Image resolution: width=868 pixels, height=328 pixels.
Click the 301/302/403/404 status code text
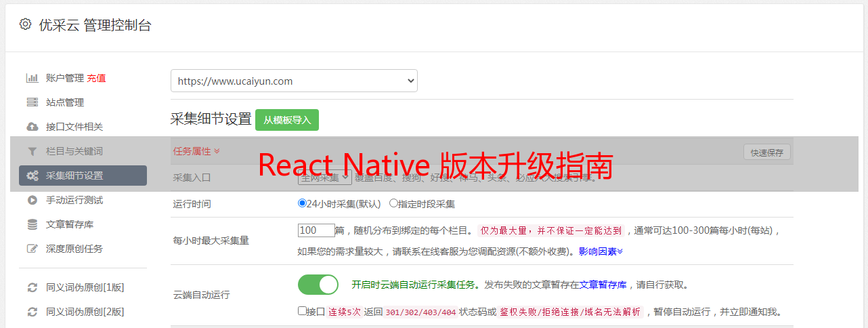pyautogui.click(x=420, y=312)
